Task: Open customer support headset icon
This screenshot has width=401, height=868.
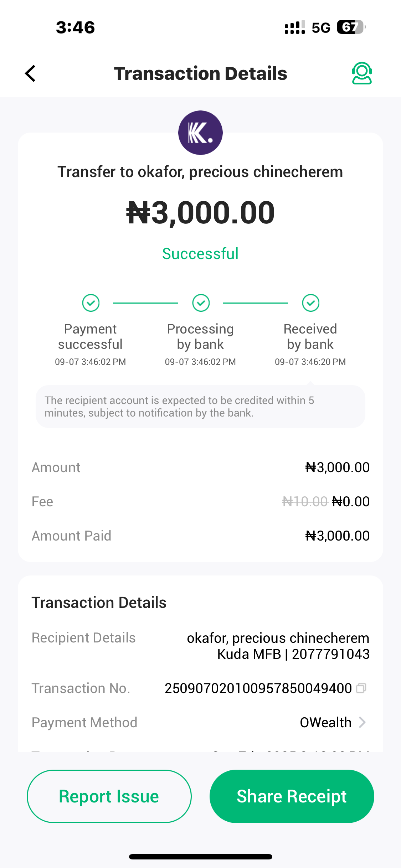Action: tap(362, 73)
